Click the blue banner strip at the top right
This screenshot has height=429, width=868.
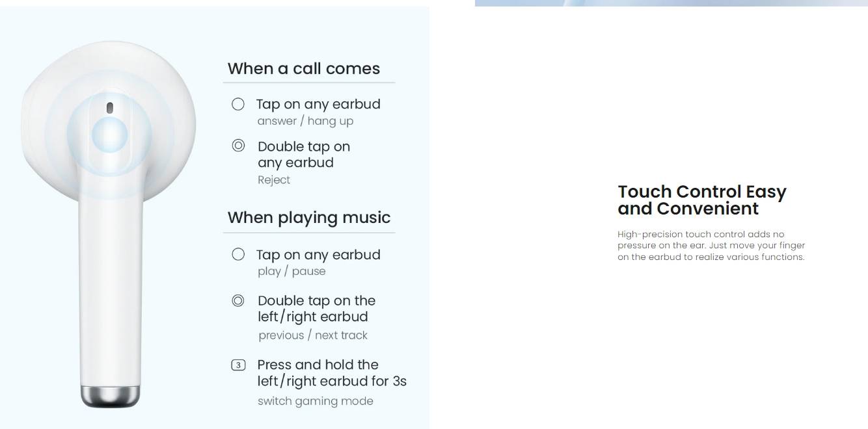(671, 3)
